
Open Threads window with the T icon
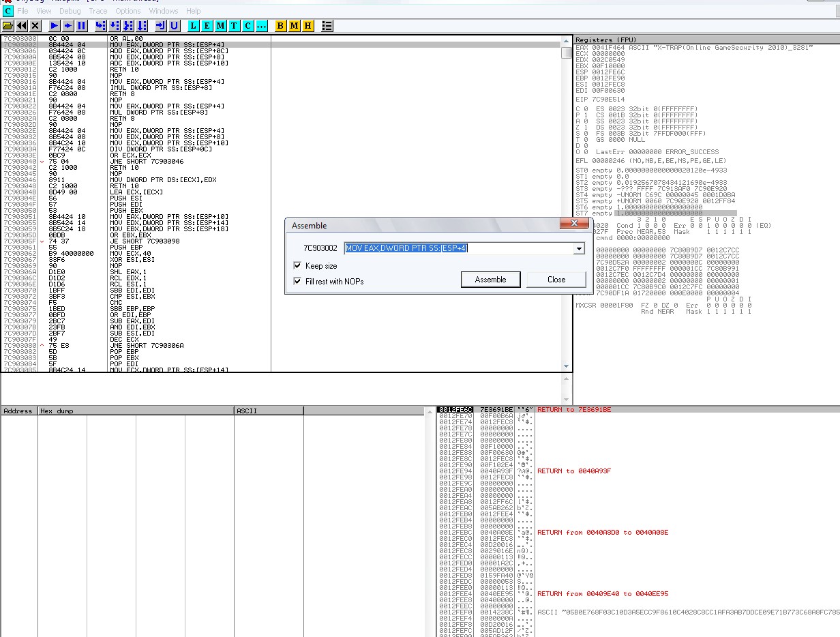[x=235, y=26]
